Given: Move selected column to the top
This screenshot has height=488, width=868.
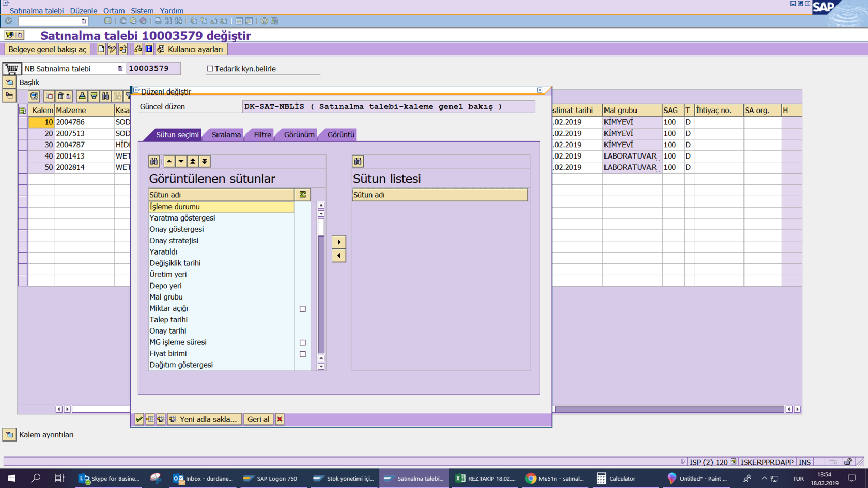Looking at the screenshot, I should 193,161.
